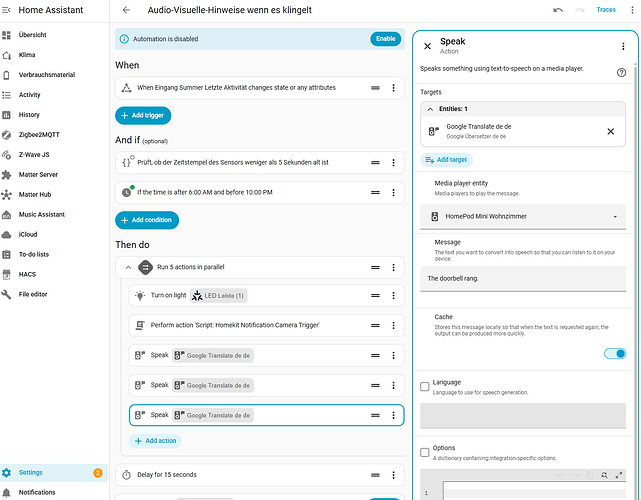Toggle the Cache switch off
Image resolution: width=641 pixels, height=500 pixels.
(x=615, y=354)
